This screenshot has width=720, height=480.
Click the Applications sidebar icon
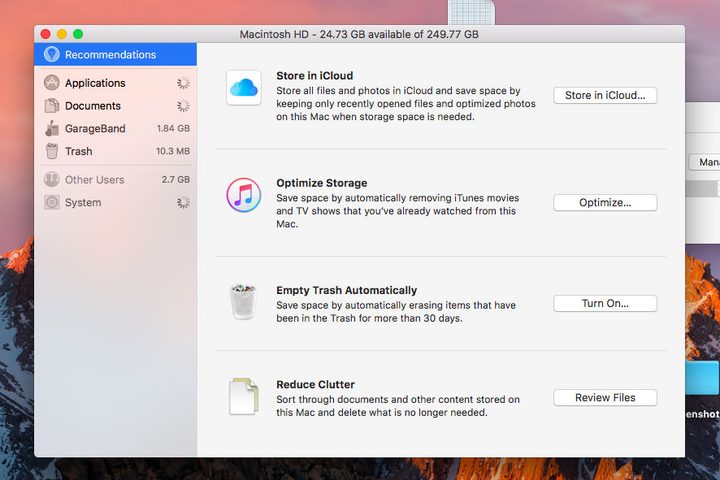tap(51, 83)
